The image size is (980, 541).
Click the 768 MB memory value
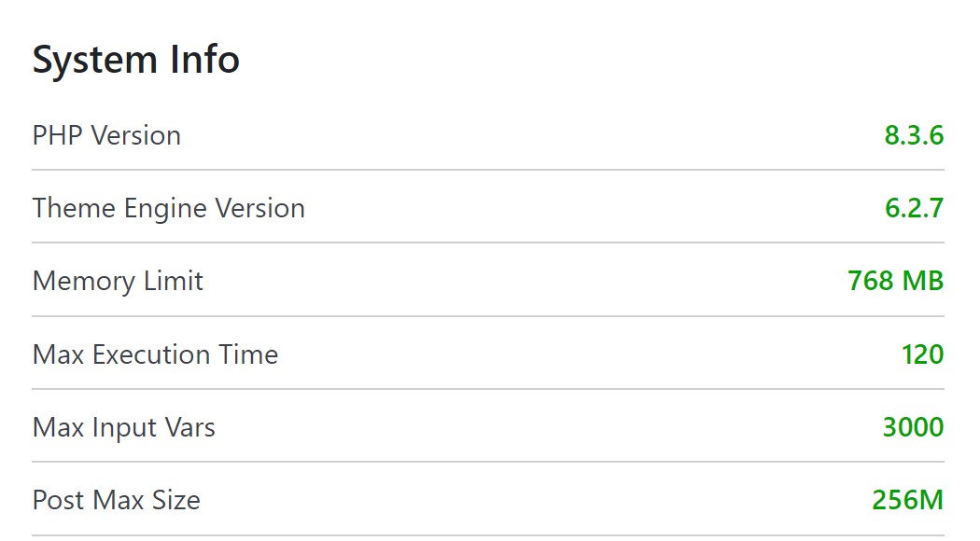pyautogui.click(x=896, y=281)
